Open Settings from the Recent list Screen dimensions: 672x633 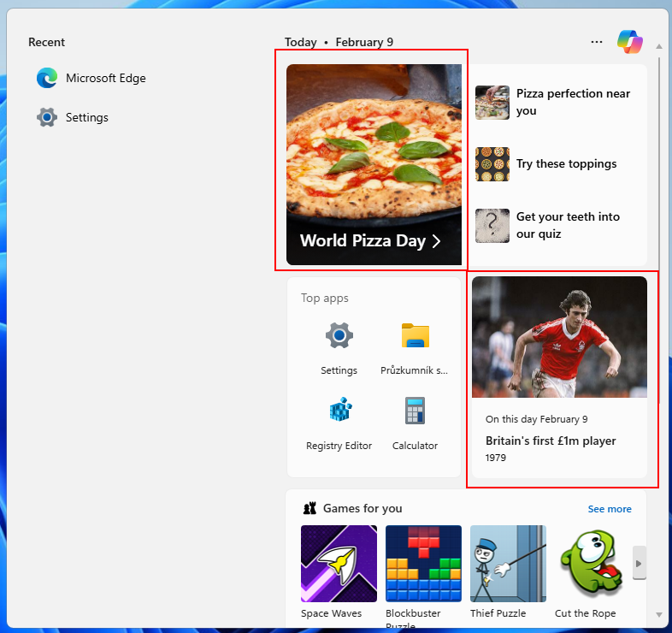coord(73,117)
